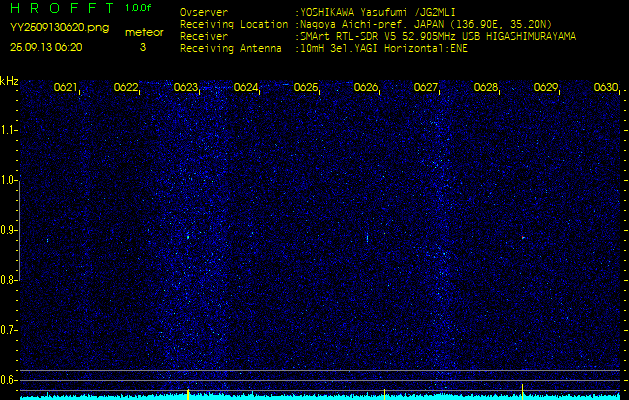This screenshot has height=400, width=629.
Task: Click the 0623 time label
Action: point(186,87)
